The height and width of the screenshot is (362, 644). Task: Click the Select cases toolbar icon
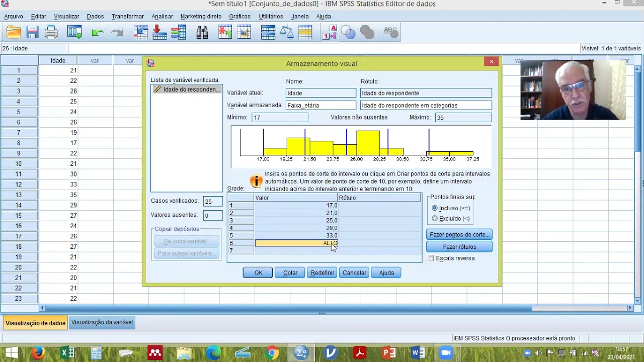pyautogui.click(x=305, y=33)
